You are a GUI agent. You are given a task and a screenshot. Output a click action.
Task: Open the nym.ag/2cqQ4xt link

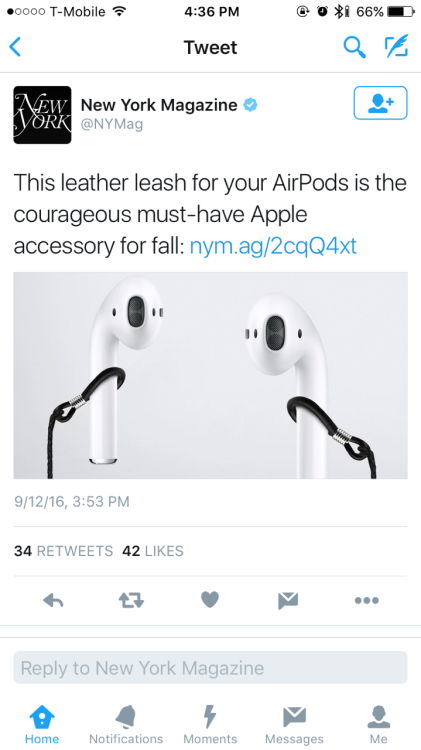(273, 246)
